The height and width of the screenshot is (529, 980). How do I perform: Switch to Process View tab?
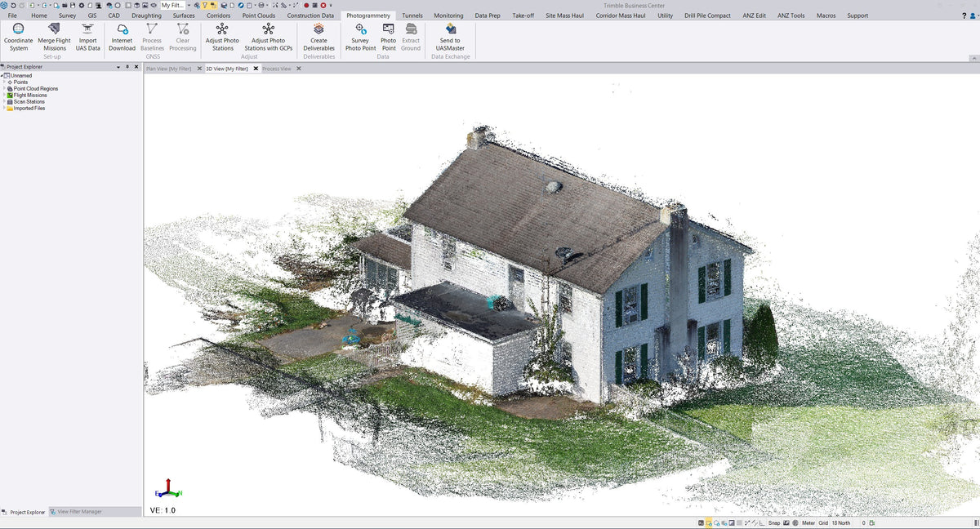click(x=277, y=69)
